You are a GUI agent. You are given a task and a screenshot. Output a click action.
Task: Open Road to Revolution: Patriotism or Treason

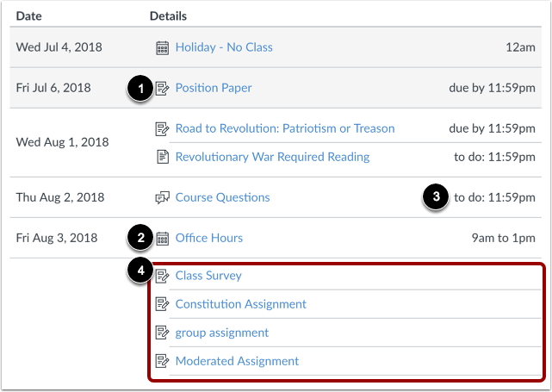[285, 128]
